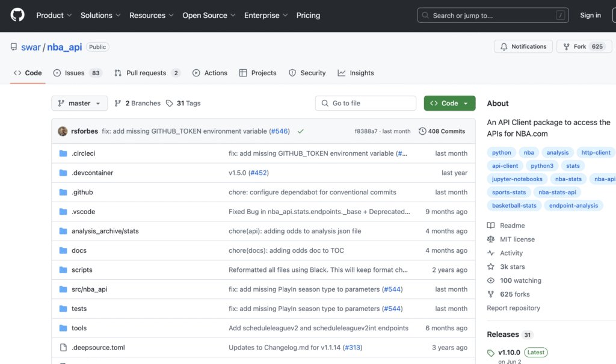Click the .devcontainer folder icon
The width and height of the screenshot is (616, 364).
63,173
